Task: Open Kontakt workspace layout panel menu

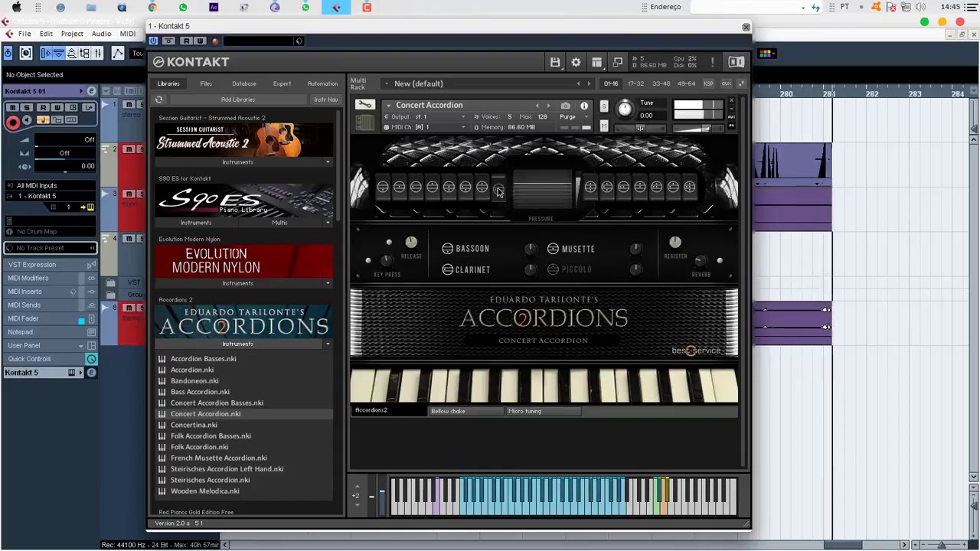Action: click(596, 62)
